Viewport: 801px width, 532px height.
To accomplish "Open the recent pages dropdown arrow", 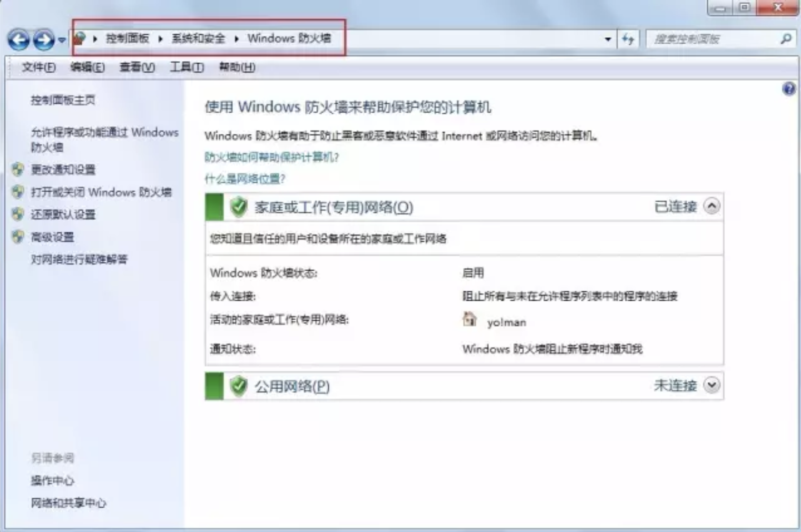I will click(x=62, y=40).
